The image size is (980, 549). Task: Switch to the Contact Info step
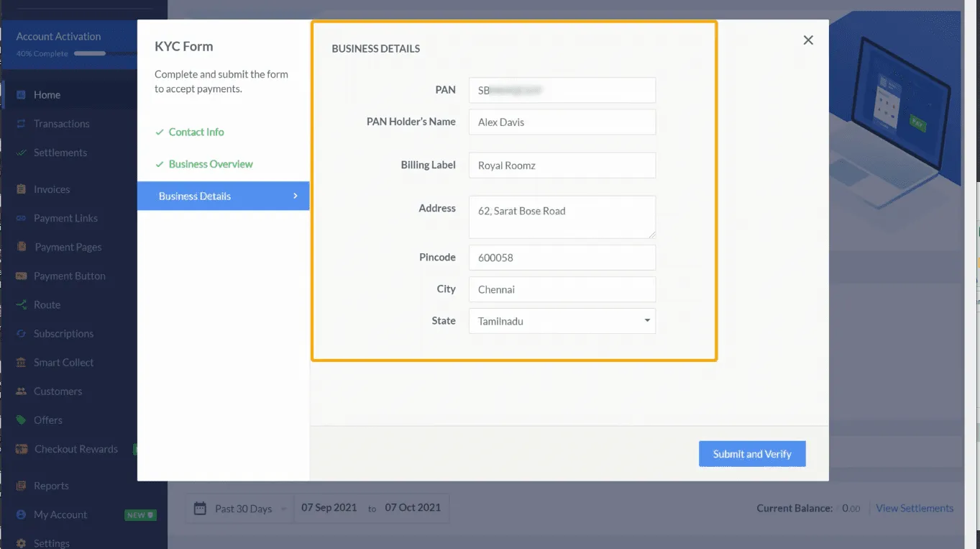(x=196, y=132)
